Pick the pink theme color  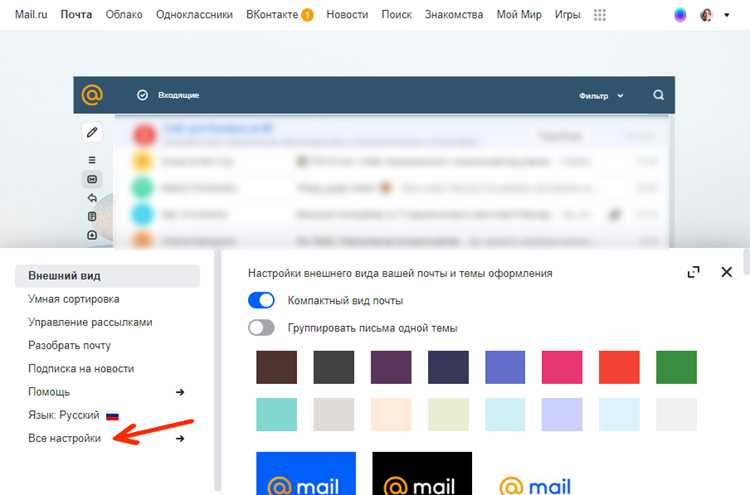pos(562,367)
